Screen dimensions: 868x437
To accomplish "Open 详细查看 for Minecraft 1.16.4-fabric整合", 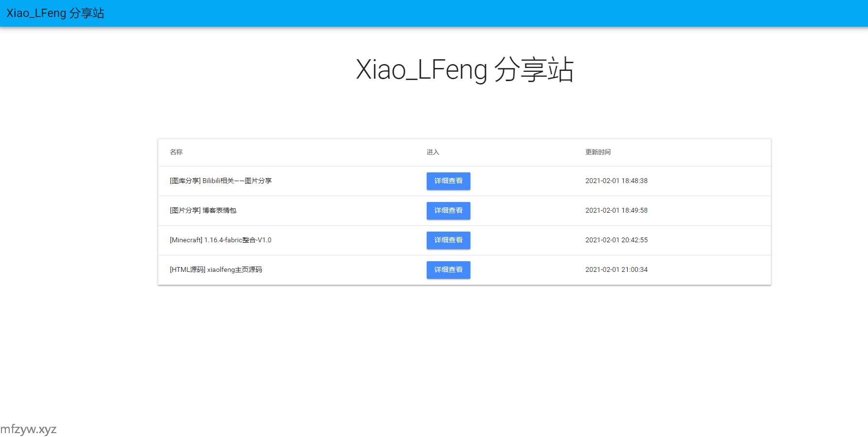I will 448,240.
